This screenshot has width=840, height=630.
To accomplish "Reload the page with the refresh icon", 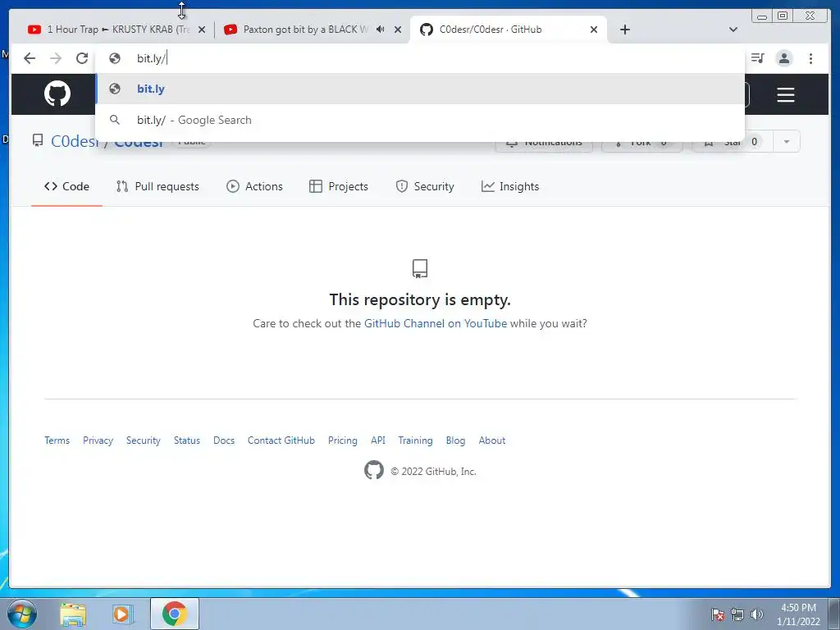I will tap(82, 58).
